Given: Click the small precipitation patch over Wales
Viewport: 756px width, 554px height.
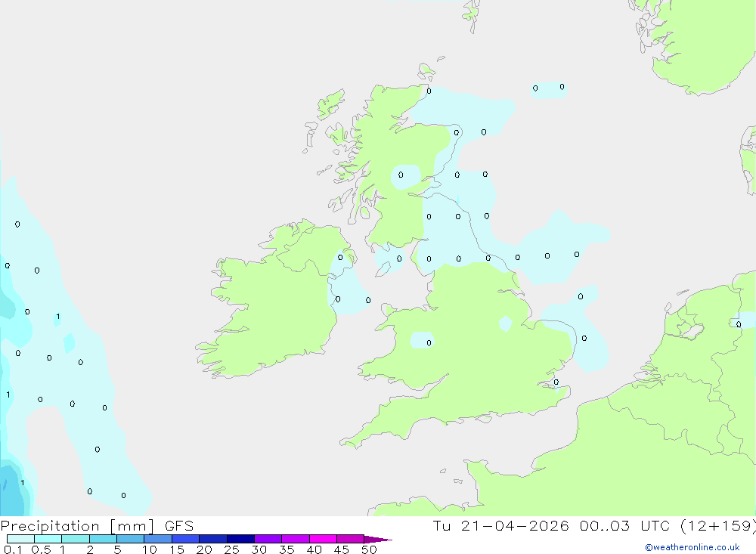Looking at the screenshot, I should [x=422, y=340].
